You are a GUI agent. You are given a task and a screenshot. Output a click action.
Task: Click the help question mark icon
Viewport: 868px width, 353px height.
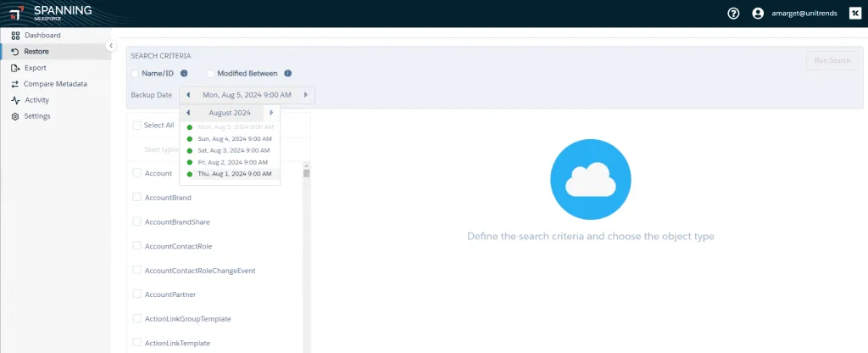click(x=733, y=14)
